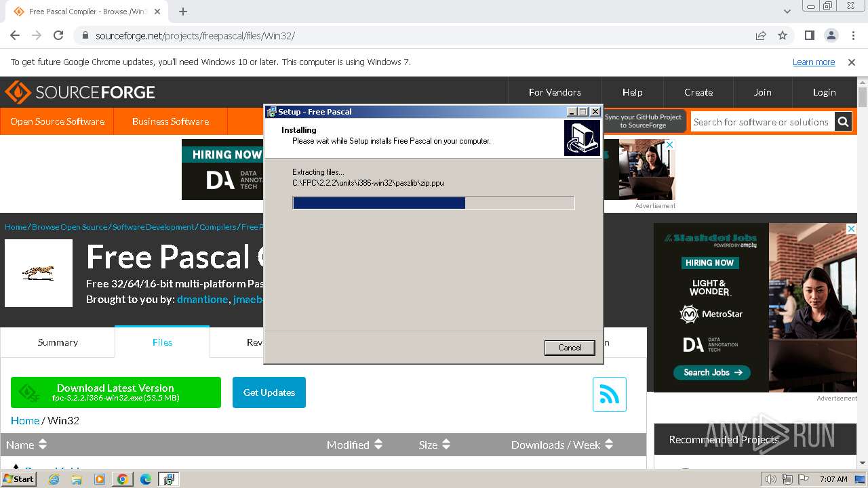Image resolution: width=868 pixels, height=488 pixels.
Task: Open Google Chrome from taskbar
Action: (123, 479)
